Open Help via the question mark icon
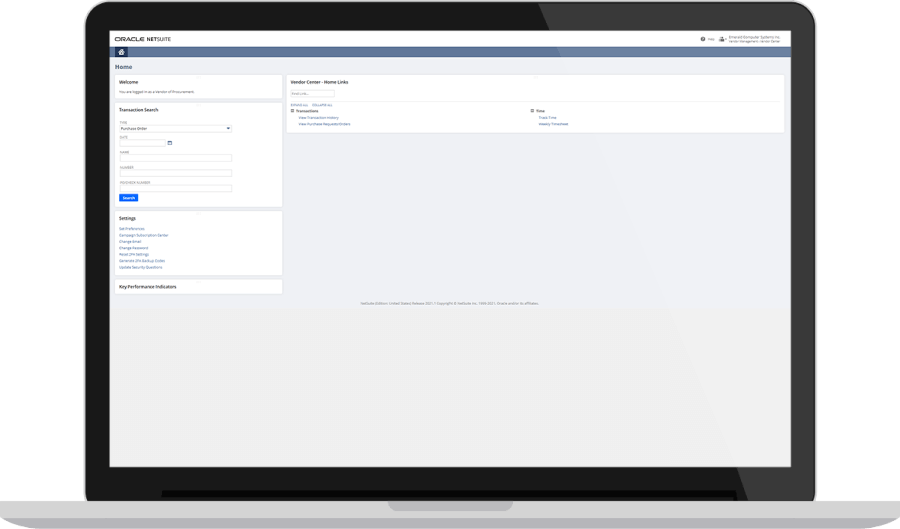 click(703, 39)
